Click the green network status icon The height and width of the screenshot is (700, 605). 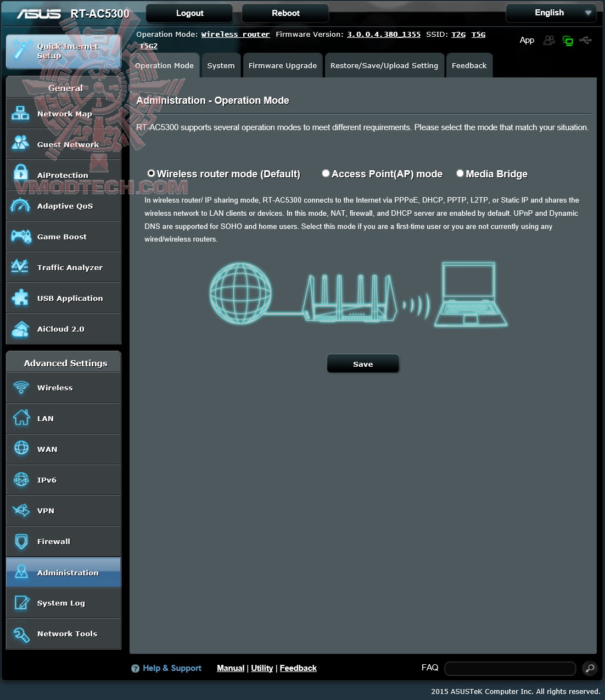point(568,41)
